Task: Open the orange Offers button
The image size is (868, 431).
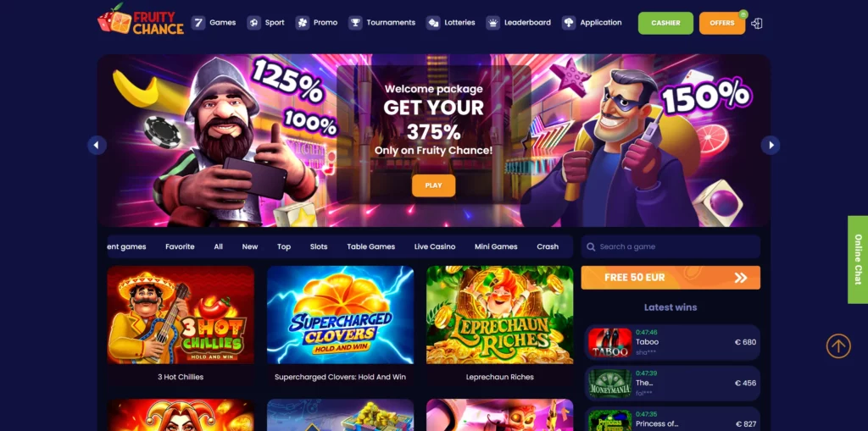Action: 722,23
